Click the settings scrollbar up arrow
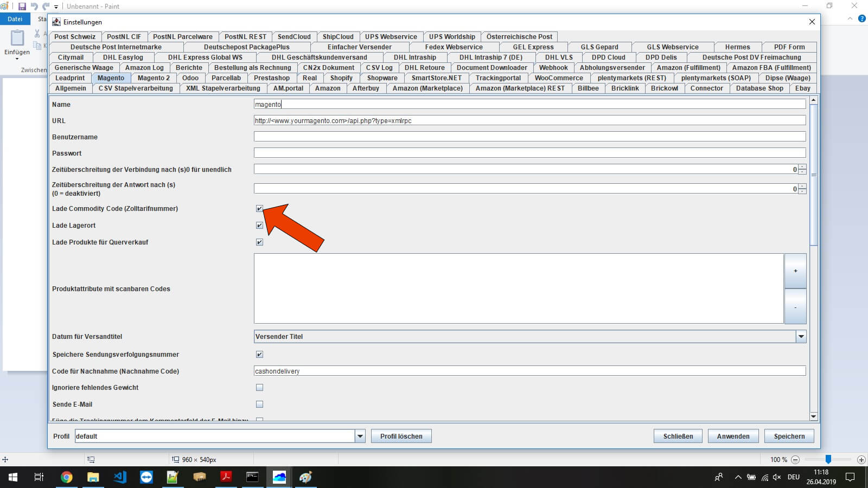868x488 pixels. [813, 100]
